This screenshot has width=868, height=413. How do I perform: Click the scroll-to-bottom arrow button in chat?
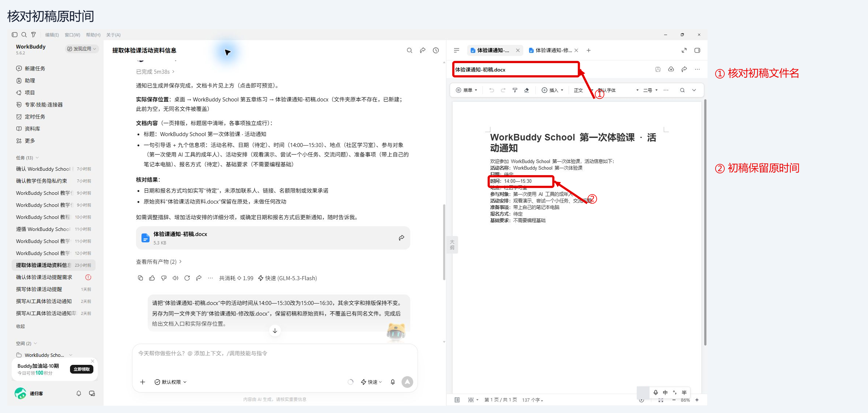pyautogui.click(x=275, y=331)
